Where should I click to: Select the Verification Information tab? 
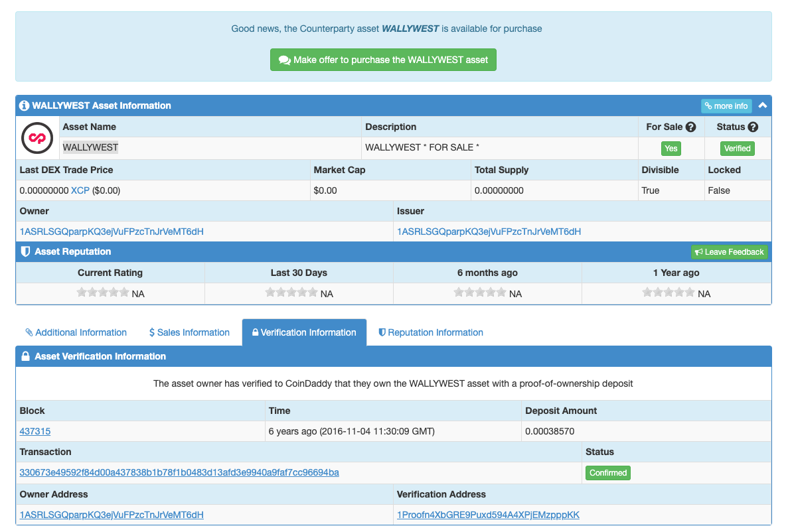(x=304, y=332)
